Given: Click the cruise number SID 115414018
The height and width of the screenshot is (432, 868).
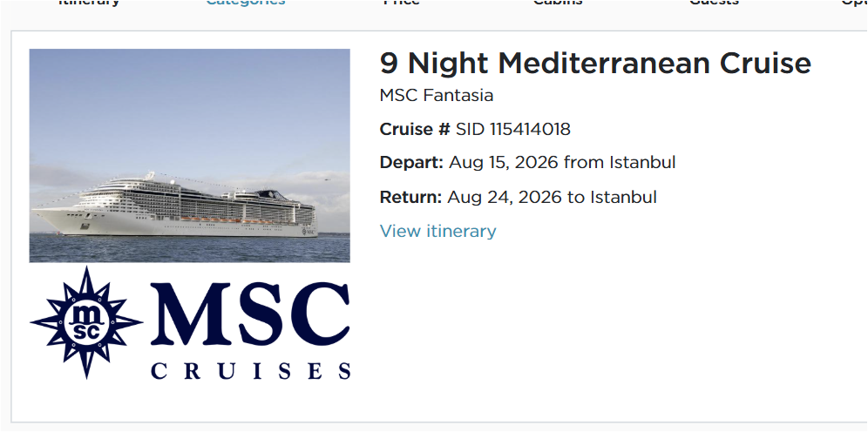Looking at the screenshot, I should click(x=513, y=129).
